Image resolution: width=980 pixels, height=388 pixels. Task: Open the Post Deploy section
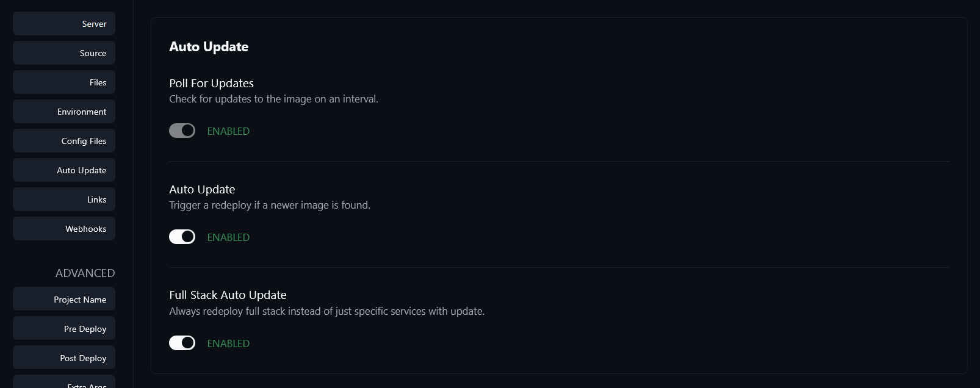64,358
